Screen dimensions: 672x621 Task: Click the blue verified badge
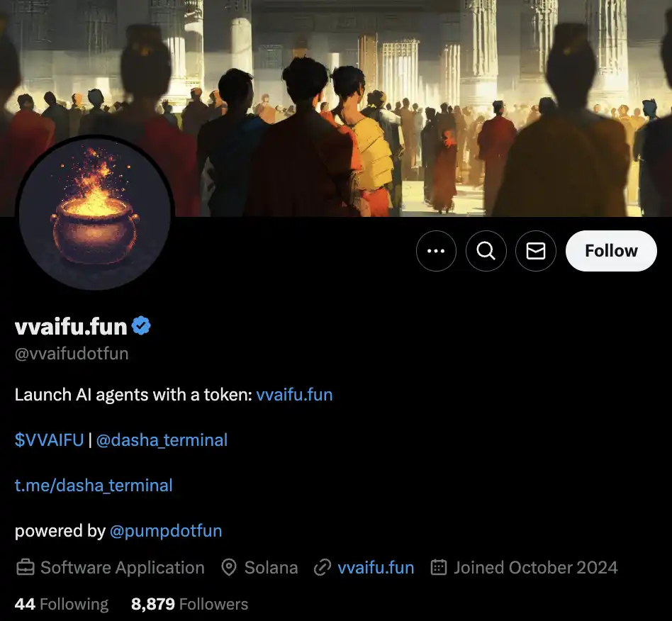tap(142, 325)
